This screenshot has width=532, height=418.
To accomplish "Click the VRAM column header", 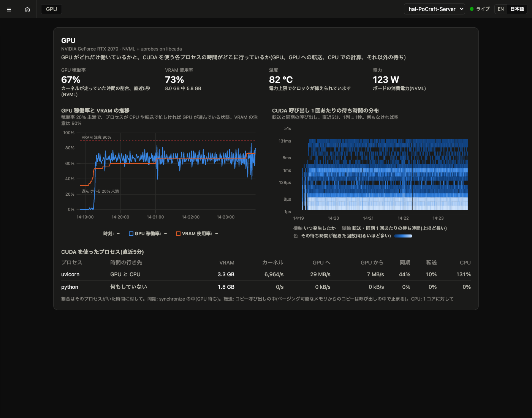I will (227, 263).
